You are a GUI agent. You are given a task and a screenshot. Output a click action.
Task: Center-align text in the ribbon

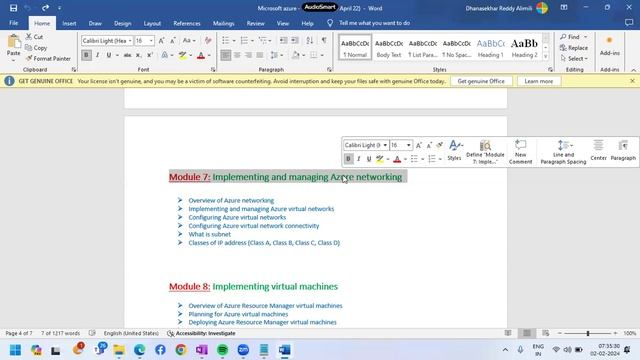[237, 55]
